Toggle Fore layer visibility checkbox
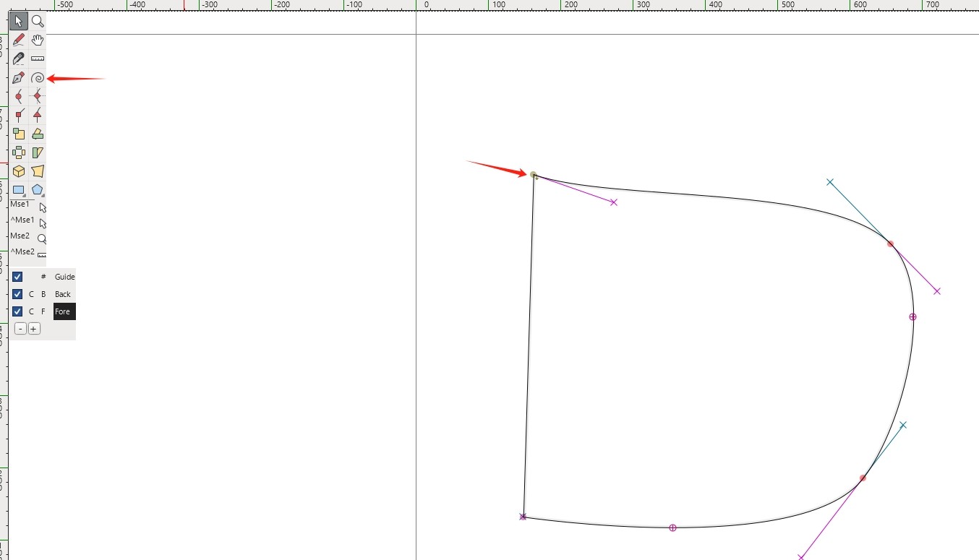 [17, 311]
